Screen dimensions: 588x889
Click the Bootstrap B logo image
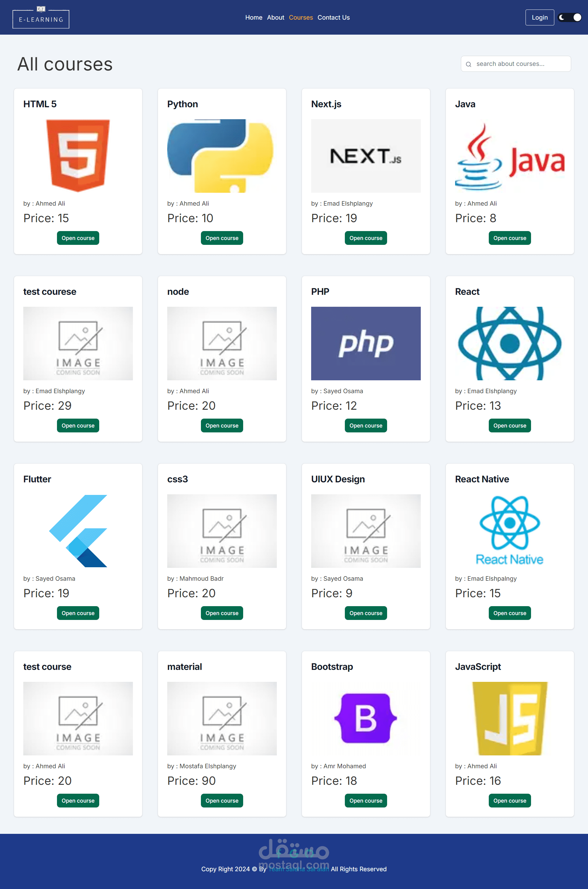[x=365, y=718]
